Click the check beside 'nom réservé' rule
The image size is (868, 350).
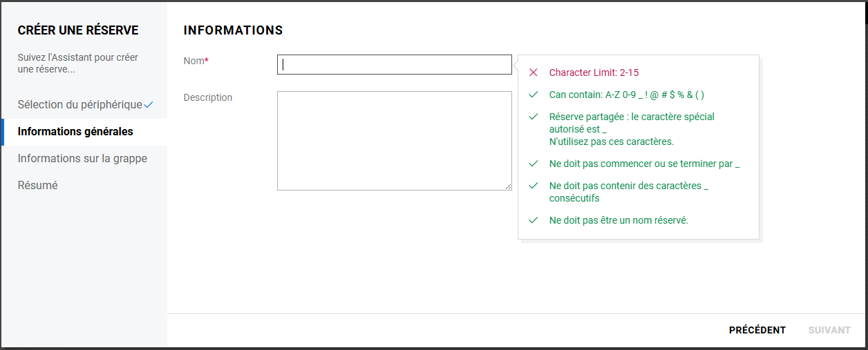533,220
